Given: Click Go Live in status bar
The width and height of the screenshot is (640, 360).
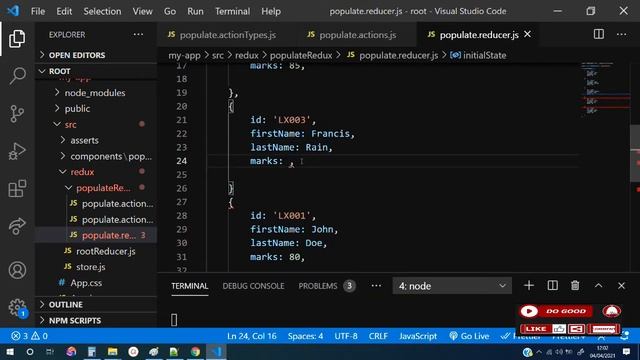Looking at the screenshot, I should tap(469, 336).
